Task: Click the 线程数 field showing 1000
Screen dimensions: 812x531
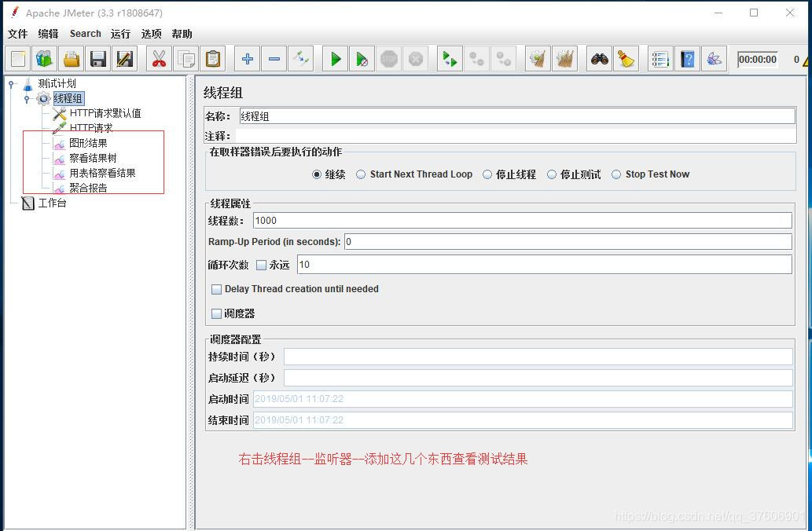Action: tap(523, 221)
